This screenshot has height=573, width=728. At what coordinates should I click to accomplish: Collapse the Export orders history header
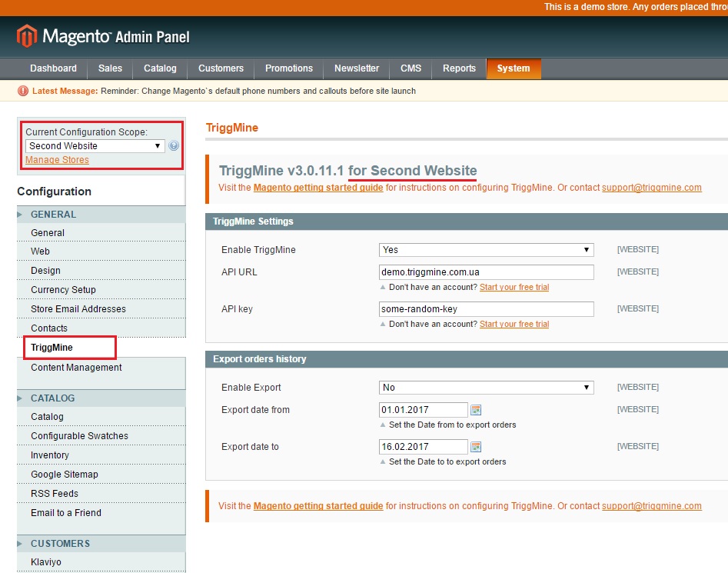point(466,359)
